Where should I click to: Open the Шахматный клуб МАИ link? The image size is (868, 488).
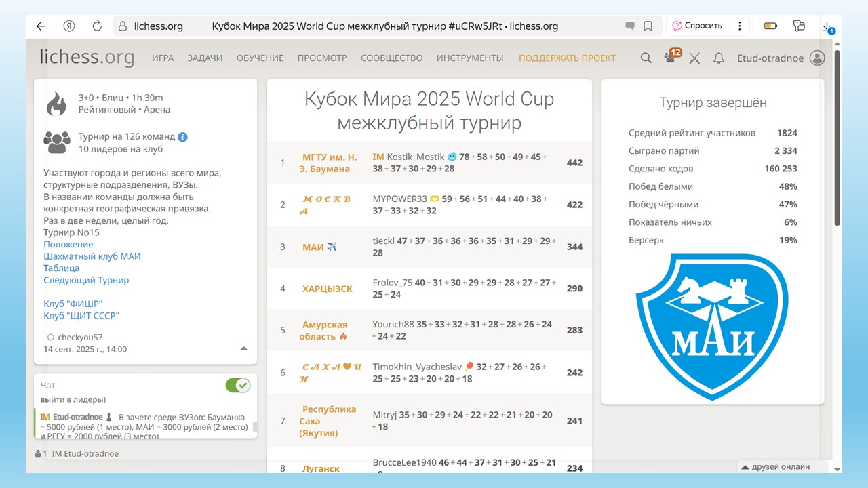click(92, 256)
